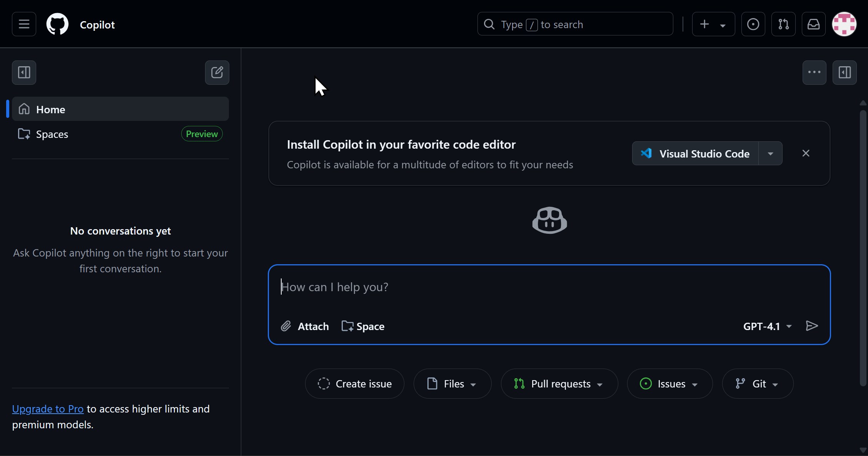868x456 pixels.
Task: Expand the Pull requests suggestions dropdown
Action: (x=559, y=384)
